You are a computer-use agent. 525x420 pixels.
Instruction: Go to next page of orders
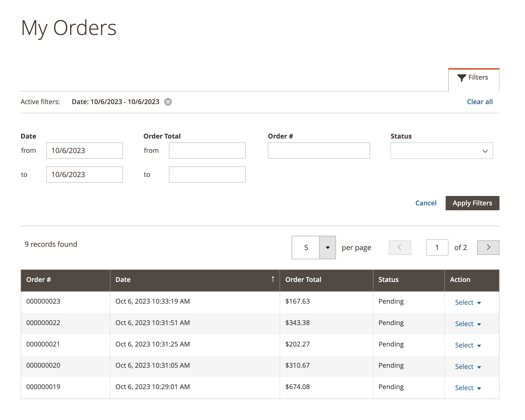488,247
